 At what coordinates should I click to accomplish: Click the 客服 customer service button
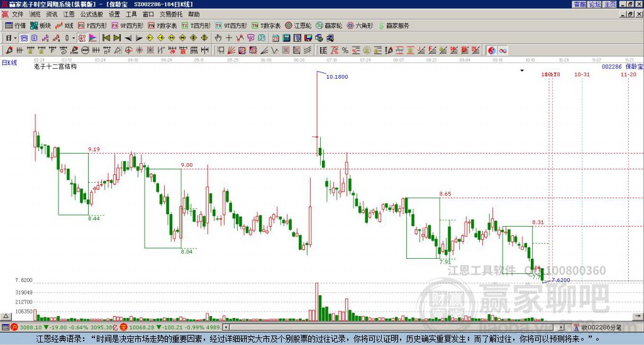(579, 4)
